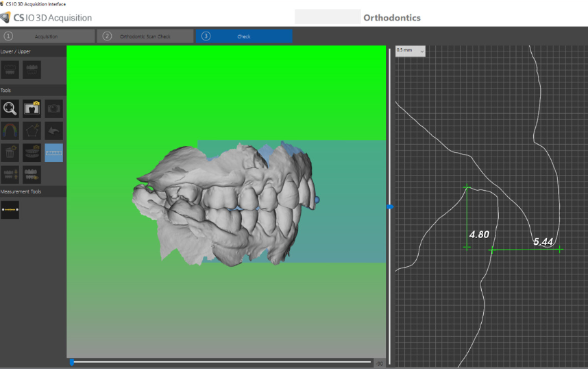Open the 0.5 mm grid size dropdown
Image resolution: width=588 pixels, height=369 pixels.
tap(411, 51)
